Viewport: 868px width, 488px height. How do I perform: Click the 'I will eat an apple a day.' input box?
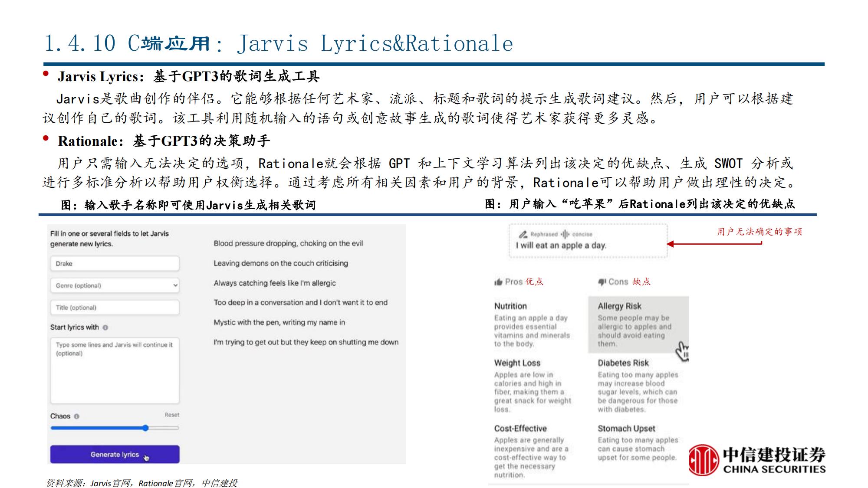(x=588, y=241)
